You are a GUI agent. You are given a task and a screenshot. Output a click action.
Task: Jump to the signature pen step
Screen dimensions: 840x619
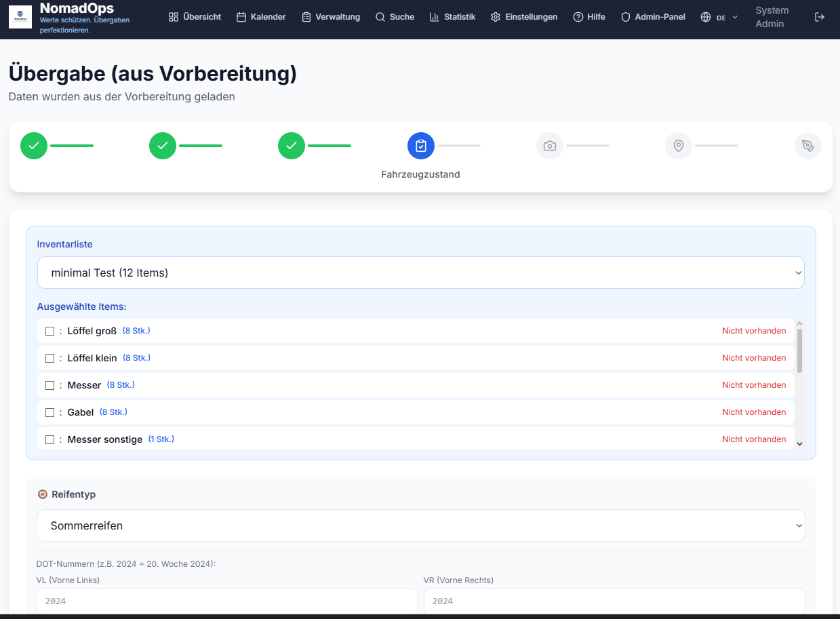(x=808, y=146)
